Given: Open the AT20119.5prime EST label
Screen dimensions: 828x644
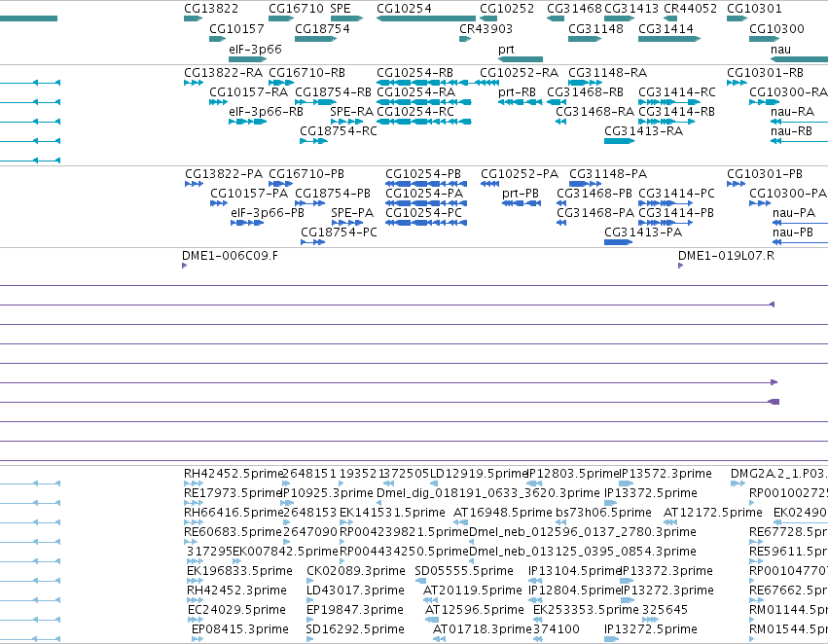Looking at the screenshot, I should pos(472,590).
